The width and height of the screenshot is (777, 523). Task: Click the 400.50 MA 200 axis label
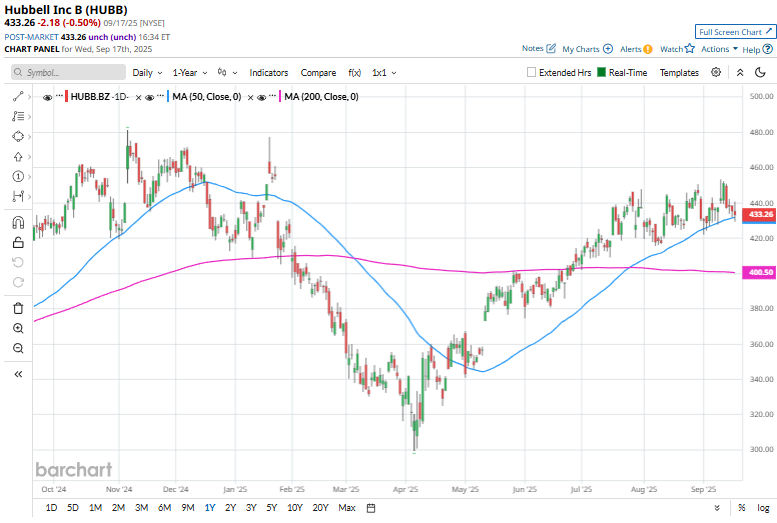(x=759, y=272)
